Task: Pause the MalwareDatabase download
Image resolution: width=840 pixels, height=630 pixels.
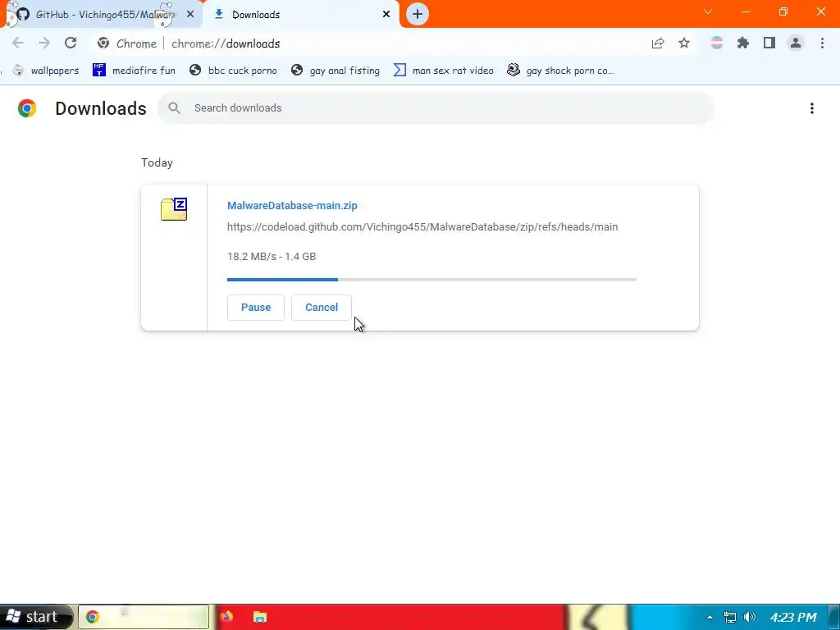Action: (x=256, y=308)
